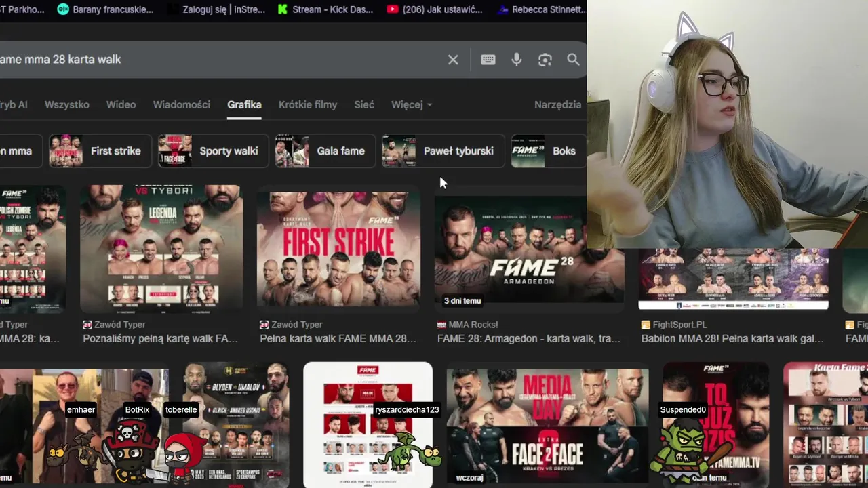The width and height of the screenshot is (868, 488).
Task: Click the BotRix chat avatar name
Action: coord(137,409)
